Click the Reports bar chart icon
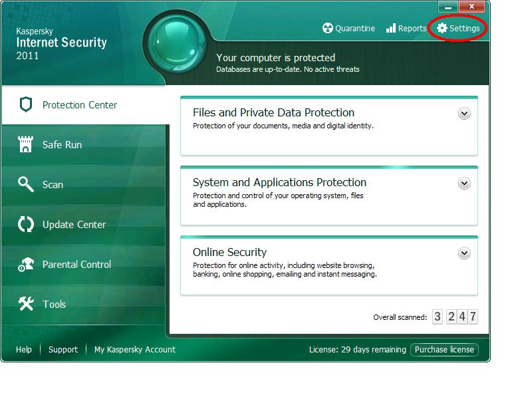Screen dimensions: 532x399 [x=391, y=29]
